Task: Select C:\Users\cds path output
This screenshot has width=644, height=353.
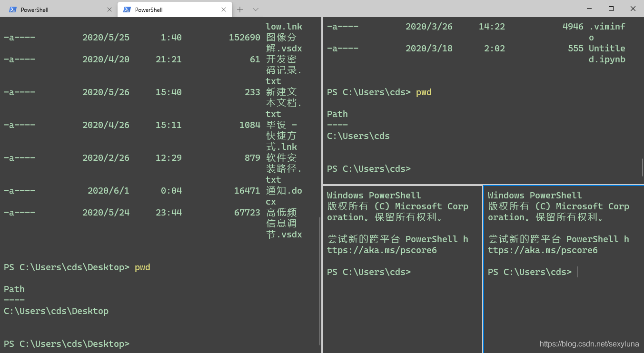Action: pyautogui.click(x=358, y=136)
